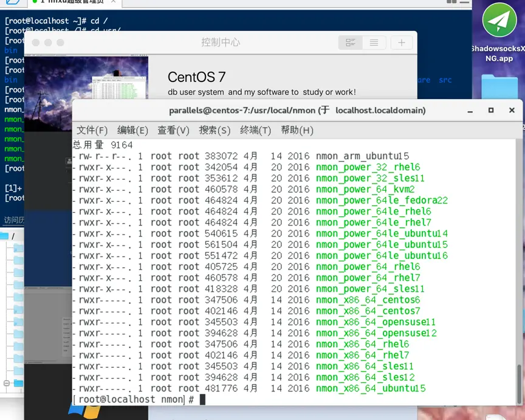Open the 文件(F) menu in terminal
This screenshot has width=525, height=420.
(x=92, y=130)
